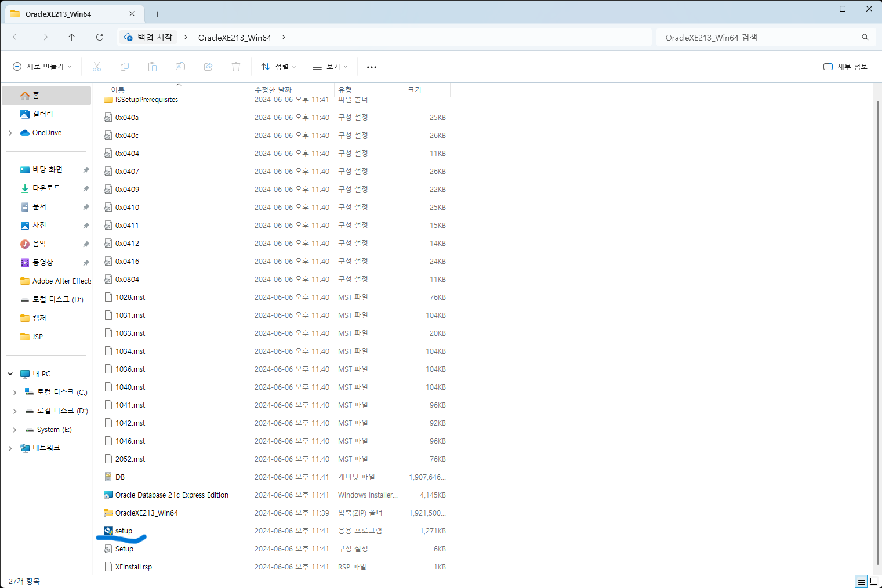
Task: Click the OracleXE213_Win64 breadcrumb
Action: coord(234,37)
